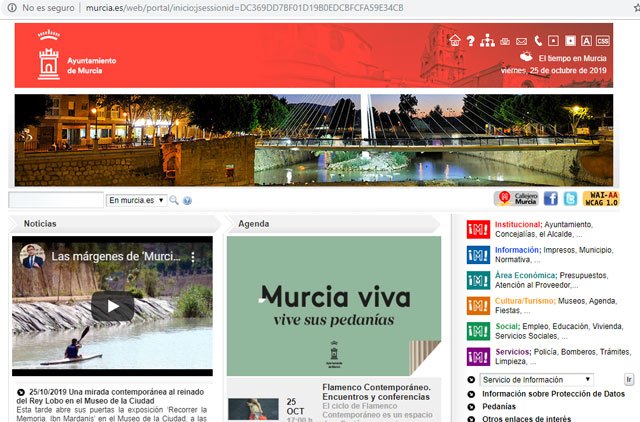The width and height of the screenshot is (640, 422).
Task: Click the home icon in the red header
Action: pos(455,41)
